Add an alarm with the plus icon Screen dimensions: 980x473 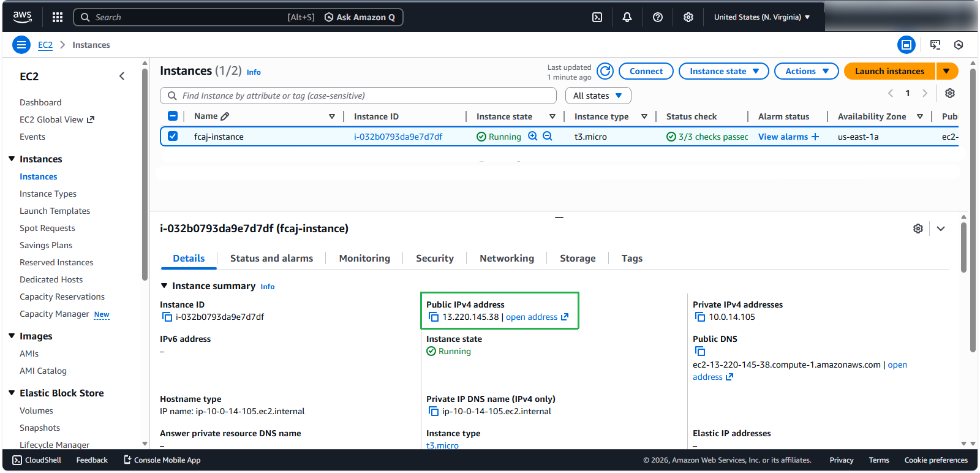pyautogui.click(x=815, y=137)
